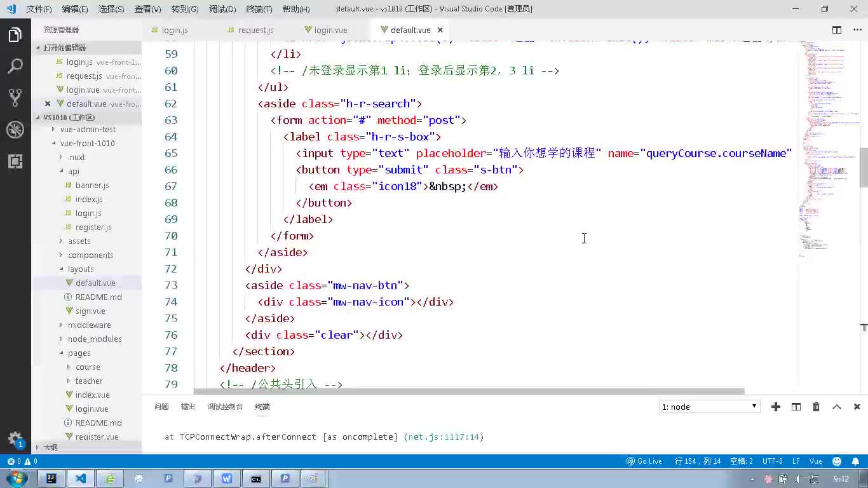Select the 1: node terminal dropdown
This screenshot has height=488, width=868.
click(x=710, y=407)
